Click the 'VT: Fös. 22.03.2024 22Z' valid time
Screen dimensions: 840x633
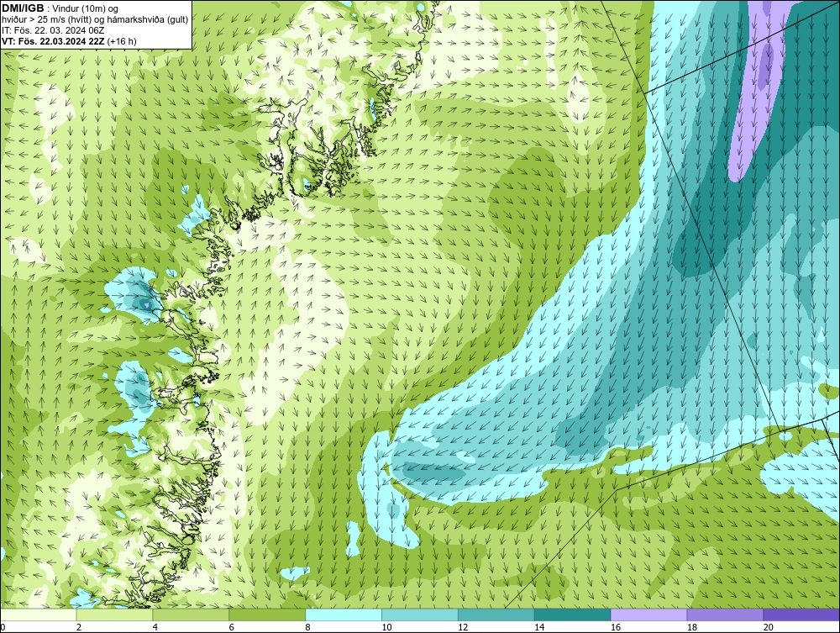(x=54, y=41)
